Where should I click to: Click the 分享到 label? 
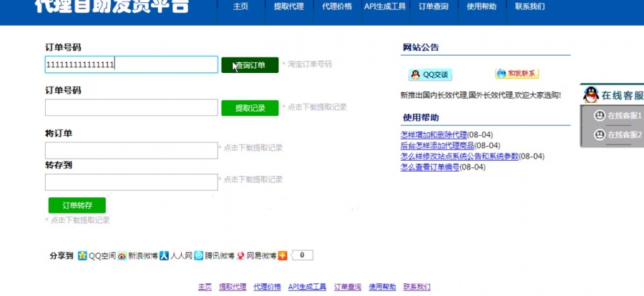(62, 256)
